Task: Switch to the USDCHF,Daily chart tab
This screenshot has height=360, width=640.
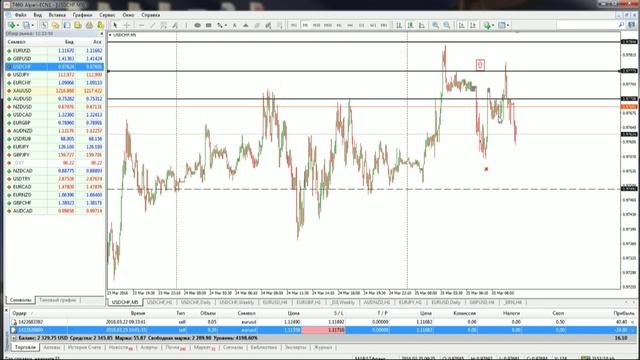Action: (x=196, y=302)
